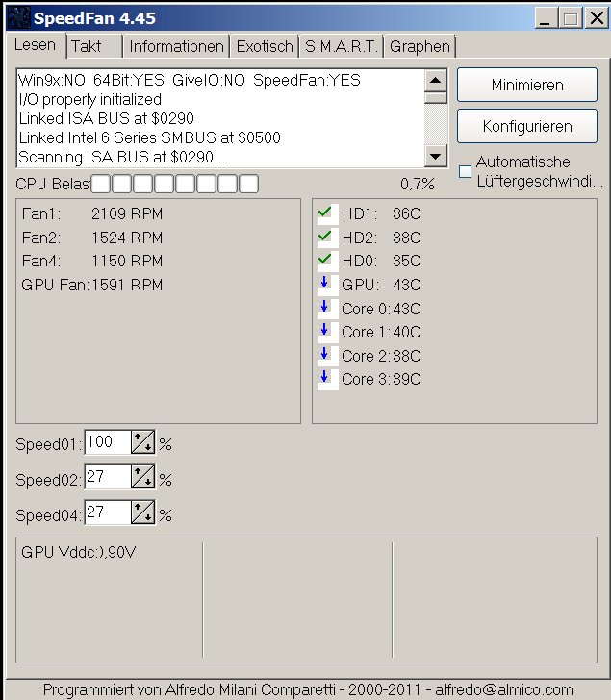
Task: Show the Graphen tab
Action: 420,46
